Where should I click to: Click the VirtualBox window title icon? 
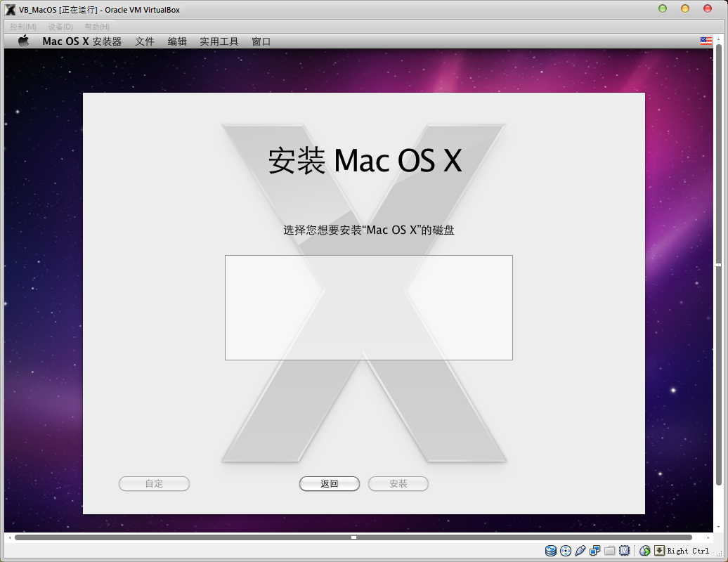[10, 10]
